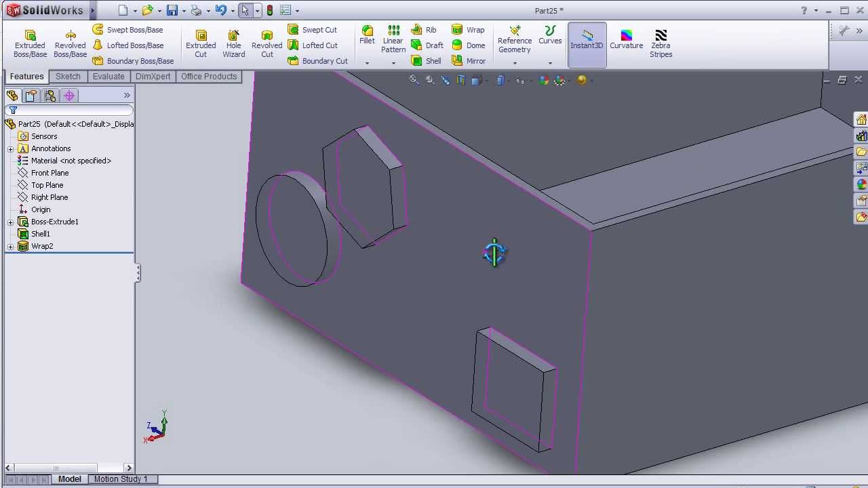The height and width of the screenshot is (488, 868).
Task: Open the SolidWorks menu arrow beside logo
Action: [x=92, y=11]
